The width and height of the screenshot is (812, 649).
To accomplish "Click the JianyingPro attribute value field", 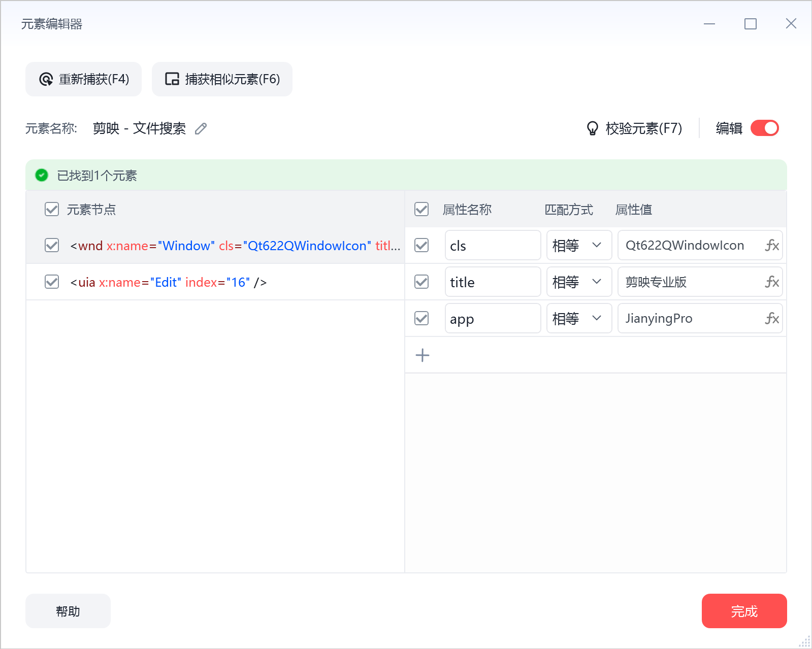I will coord(700,318).
